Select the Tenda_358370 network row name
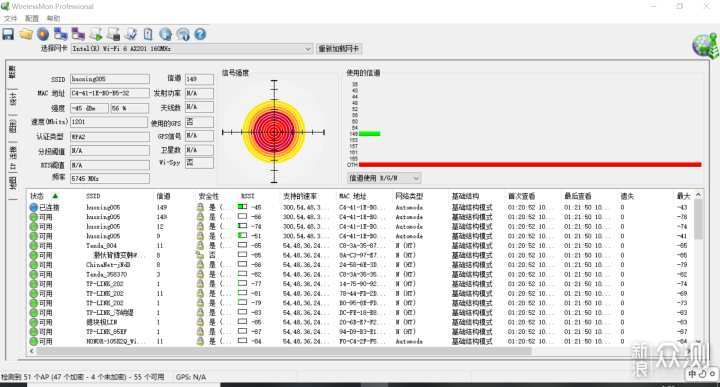The image size is (720, 387). coord(107,275)
